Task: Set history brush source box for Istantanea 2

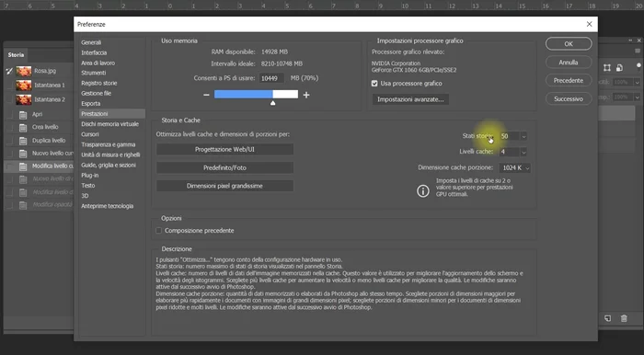Action: point(9,99)
